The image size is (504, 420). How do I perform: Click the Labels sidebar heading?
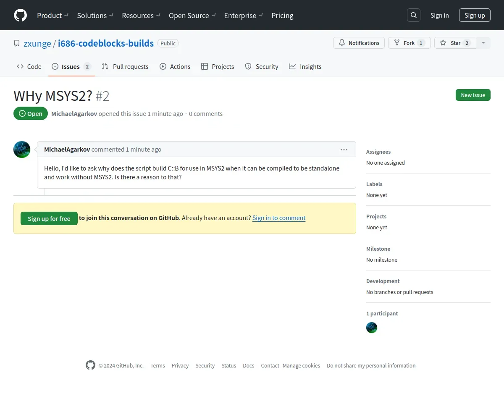tap(374, 184)
